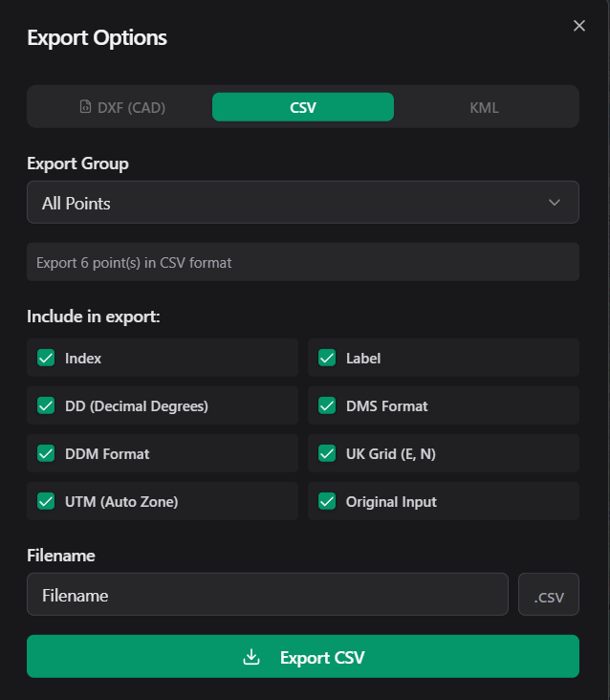Open the Export Group dropdown

coord(302,203)
